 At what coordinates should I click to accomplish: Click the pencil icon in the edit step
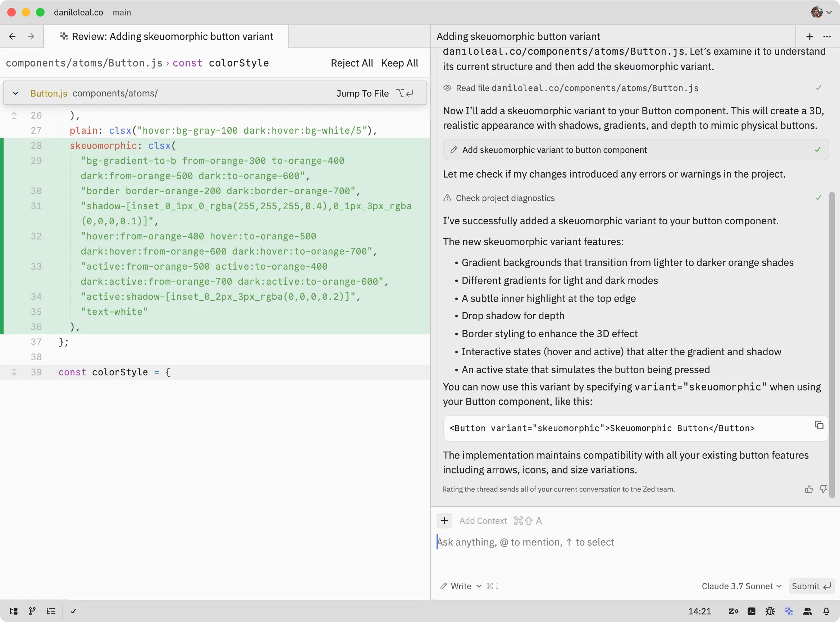coord(454,150)
